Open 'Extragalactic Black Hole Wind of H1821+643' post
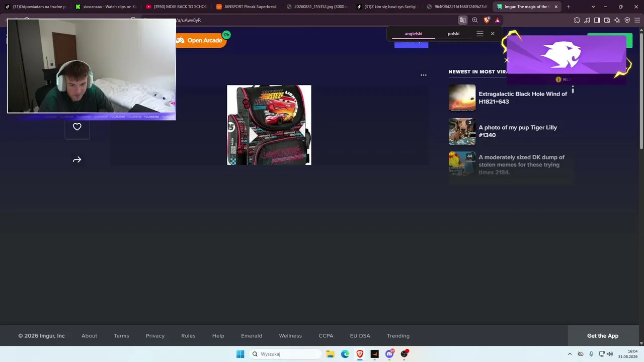 tap(523, 98)
